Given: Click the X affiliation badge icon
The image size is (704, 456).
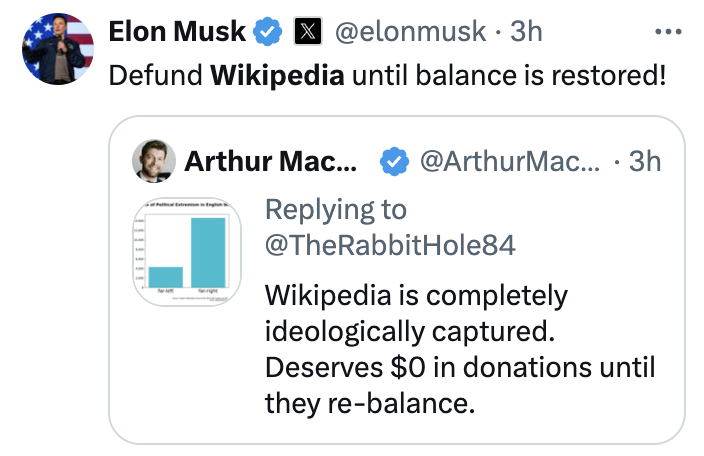Looking at the screenshot, I should tap(306, 32).
